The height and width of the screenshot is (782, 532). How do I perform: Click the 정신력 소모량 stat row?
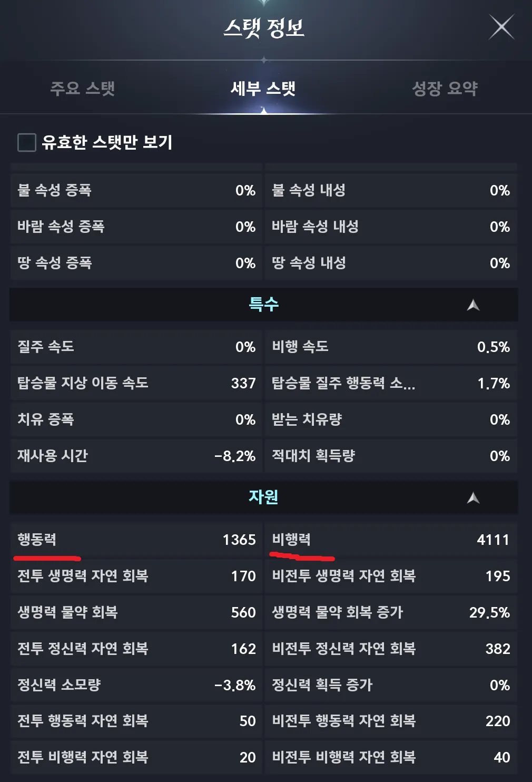pyautogui.click(x=136, y=685)
